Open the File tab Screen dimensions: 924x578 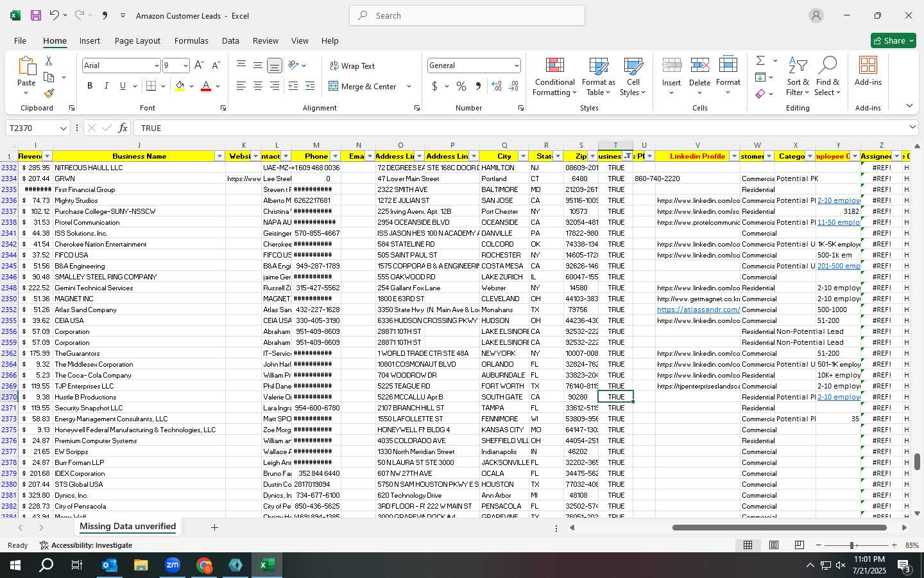pyautogui.click(x=20, y=40)
